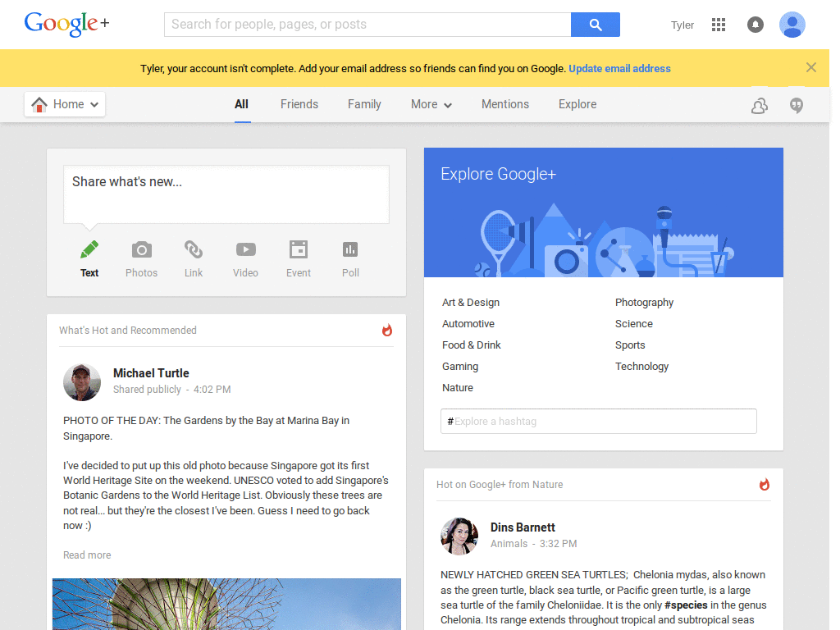Open the Photography category

(x=645, y=302)
